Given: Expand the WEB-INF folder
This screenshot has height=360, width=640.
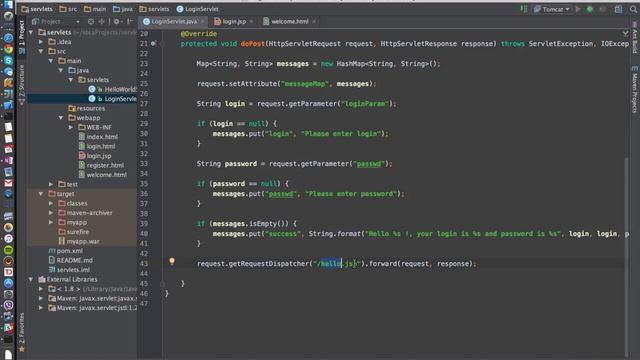Looking at the screenshot, I should pos(71,127).
